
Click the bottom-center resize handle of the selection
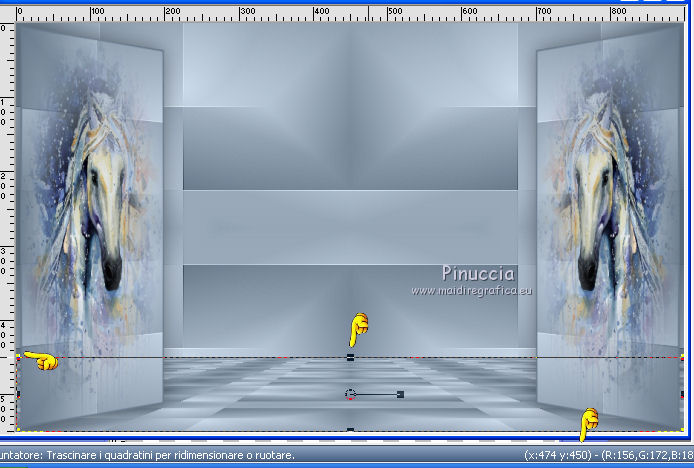[350, 429]
